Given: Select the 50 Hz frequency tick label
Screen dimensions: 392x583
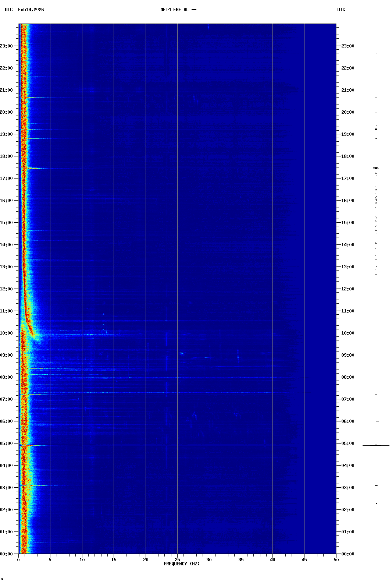Looking at the screenshot, I should coord(336,559).
